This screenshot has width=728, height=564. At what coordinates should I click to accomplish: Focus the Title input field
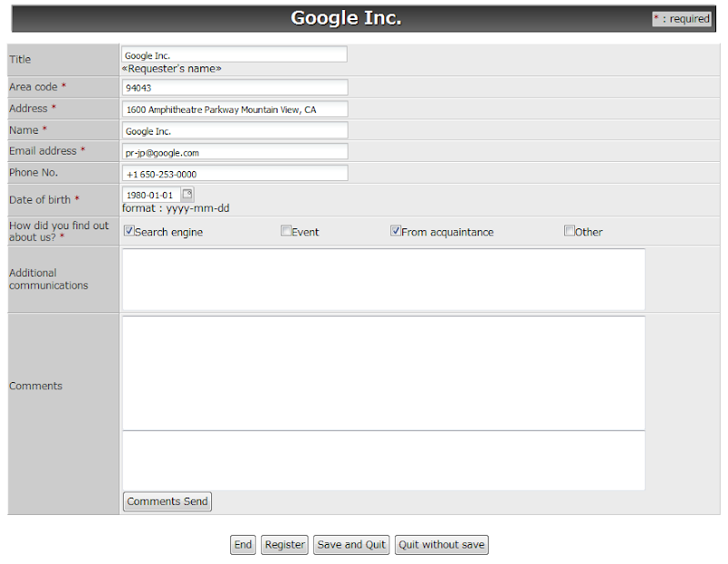pos(235,55)
